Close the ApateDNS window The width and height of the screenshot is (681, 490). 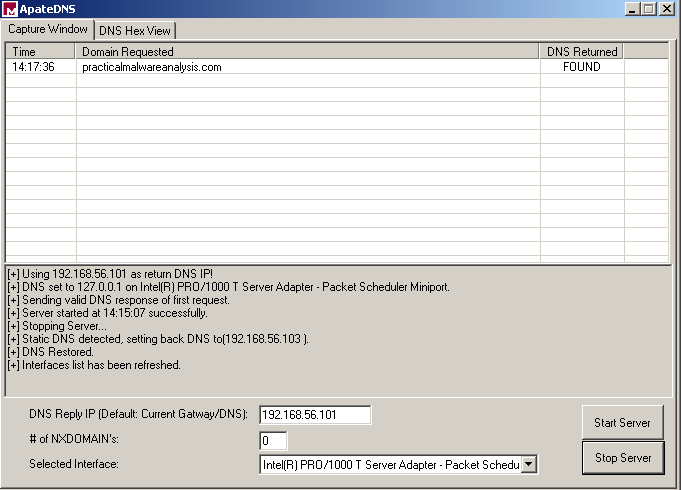[x=667, y=9]
